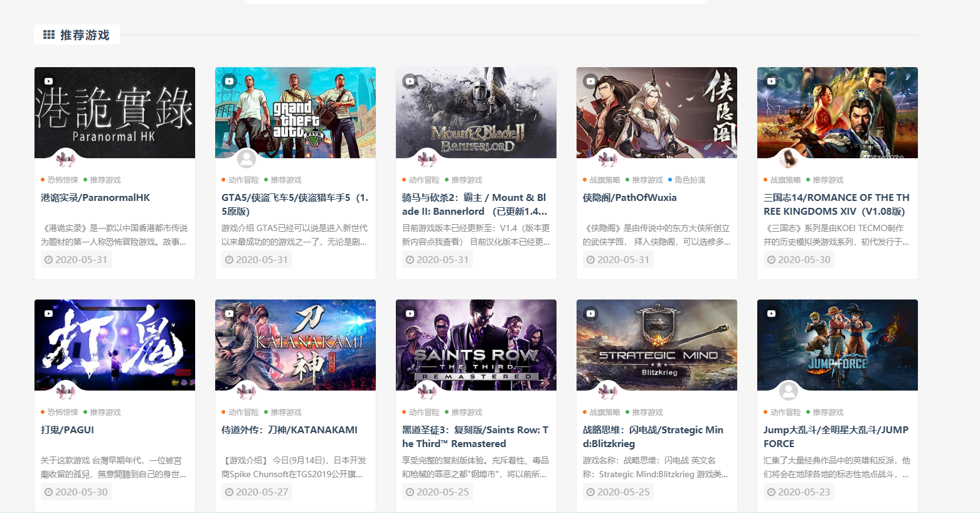
Task: Click the Jump Force cover image
Action: (x=838, y=345)
